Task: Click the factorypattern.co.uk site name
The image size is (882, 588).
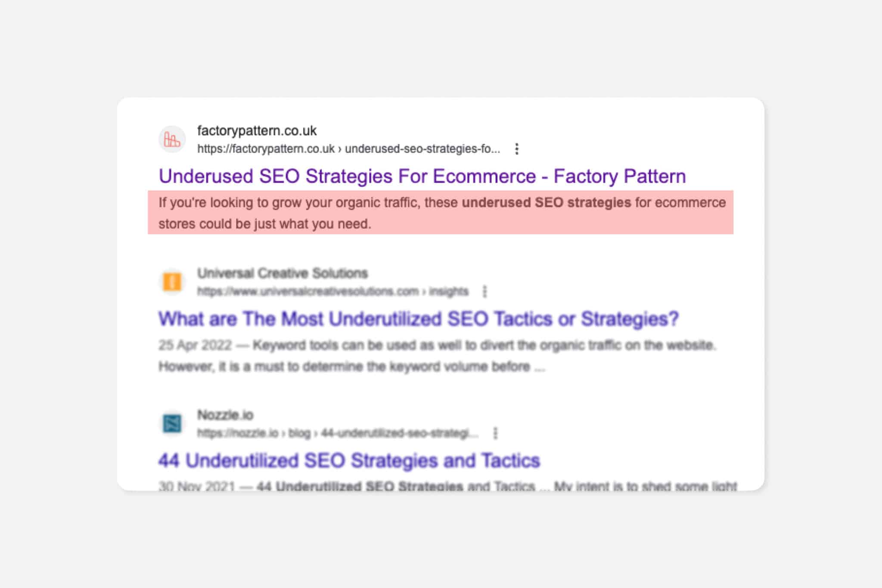Action: 257,130
